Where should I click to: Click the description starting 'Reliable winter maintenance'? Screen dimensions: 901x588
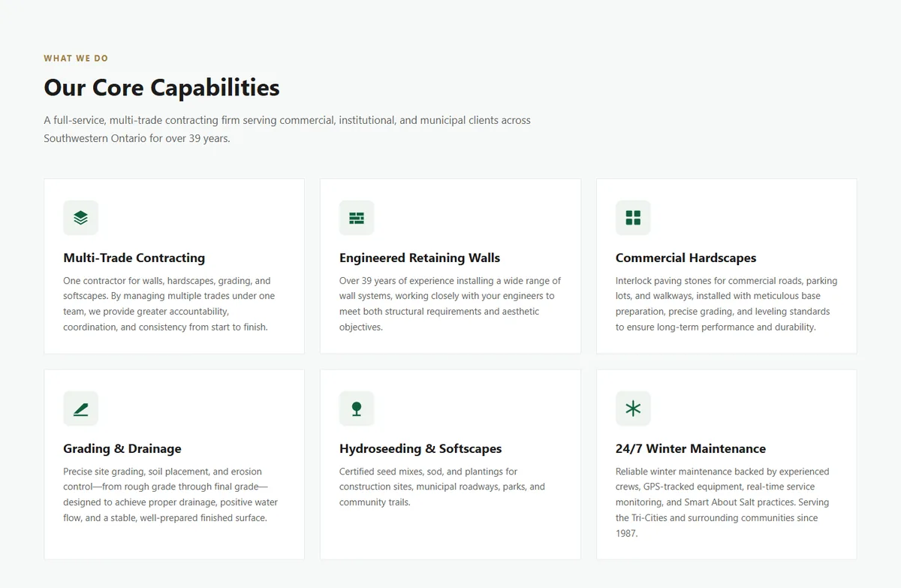coord(722,502)
